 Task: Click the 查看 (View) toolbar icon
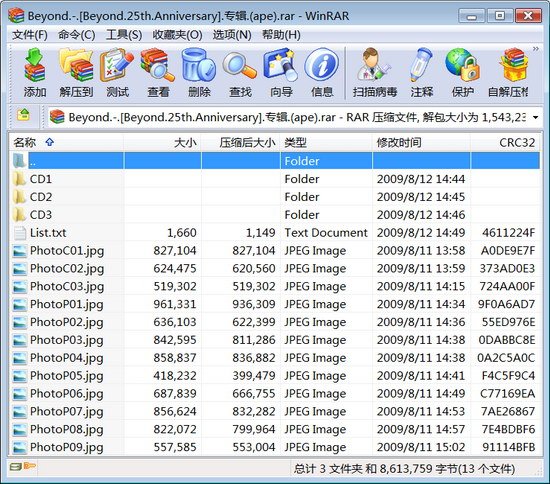(158, 66)
